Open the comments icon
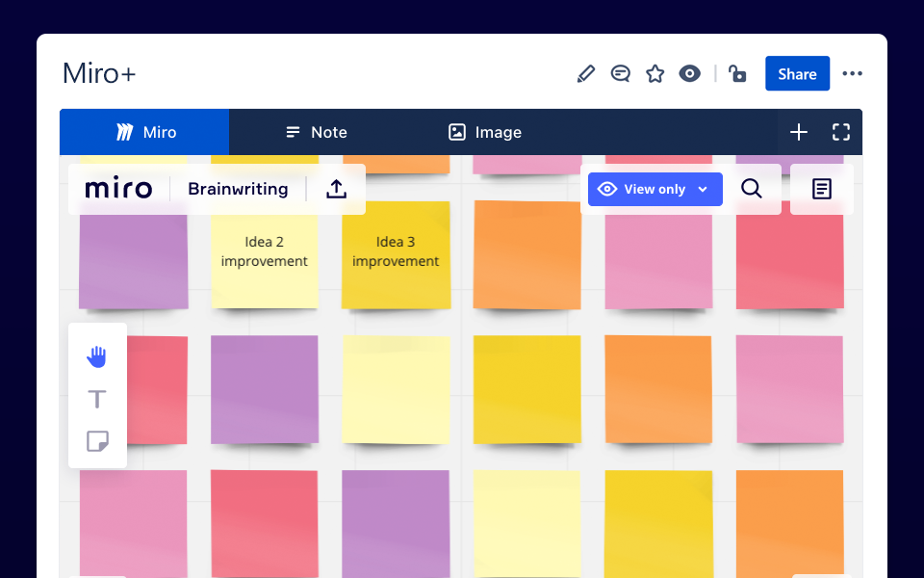Screen dimensions: 924x578 [x=620, y=74]
